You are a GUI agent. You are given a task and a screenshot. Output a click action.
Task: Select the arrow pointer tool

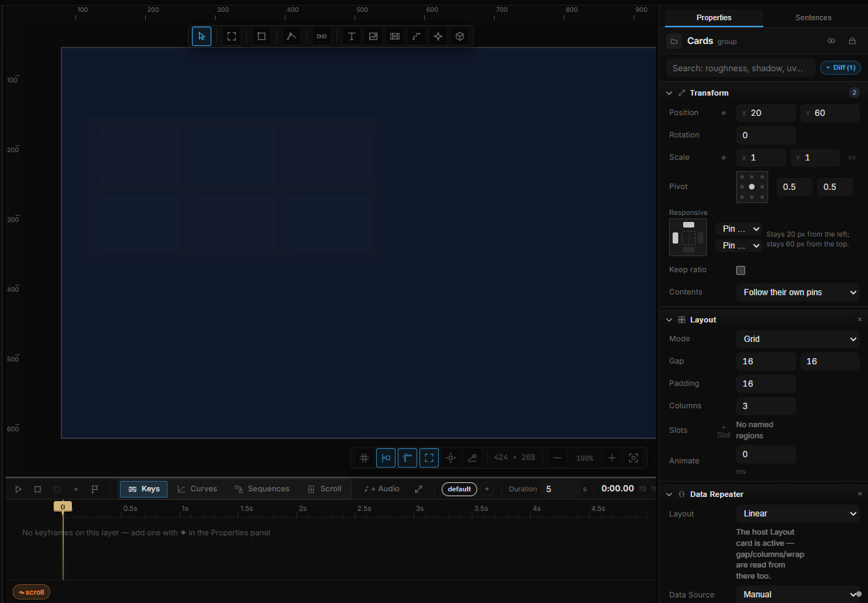point(202,36)
